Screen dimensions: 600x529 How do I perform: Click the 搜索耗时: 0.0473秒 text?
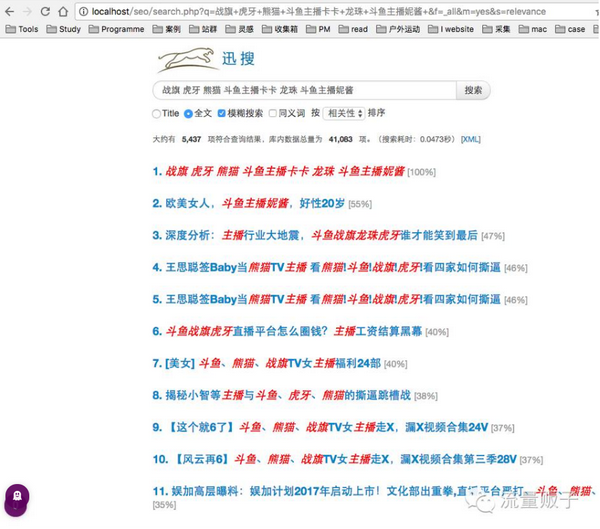(x=416, y=139)
